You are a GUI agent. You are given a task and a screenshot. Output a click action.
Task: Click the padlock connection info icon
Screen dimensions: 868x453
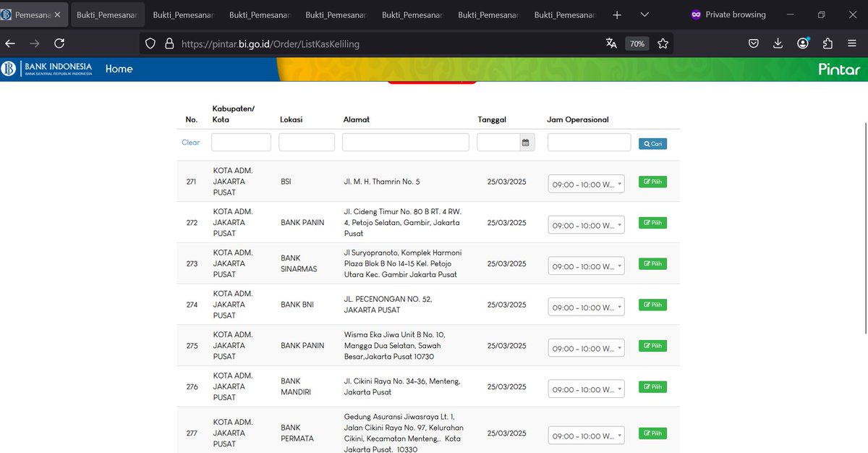click(169, 43)
